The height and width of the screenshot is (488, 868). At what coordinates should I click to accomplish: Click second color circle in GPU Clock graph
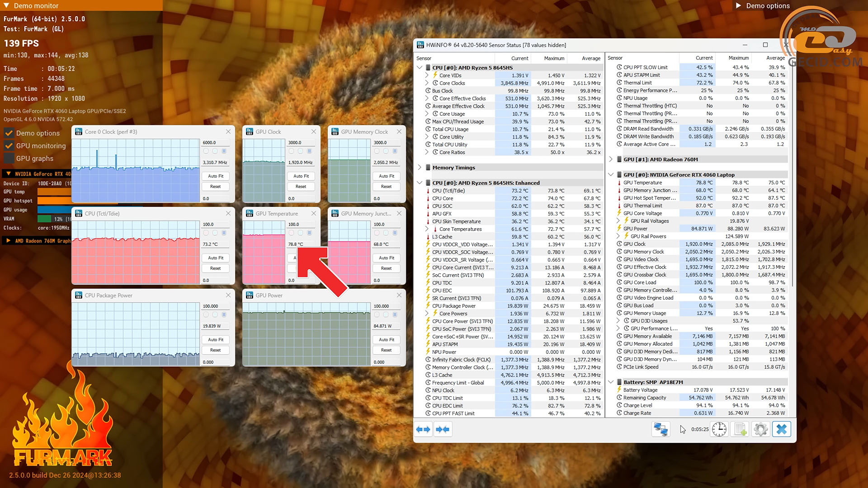300,151
